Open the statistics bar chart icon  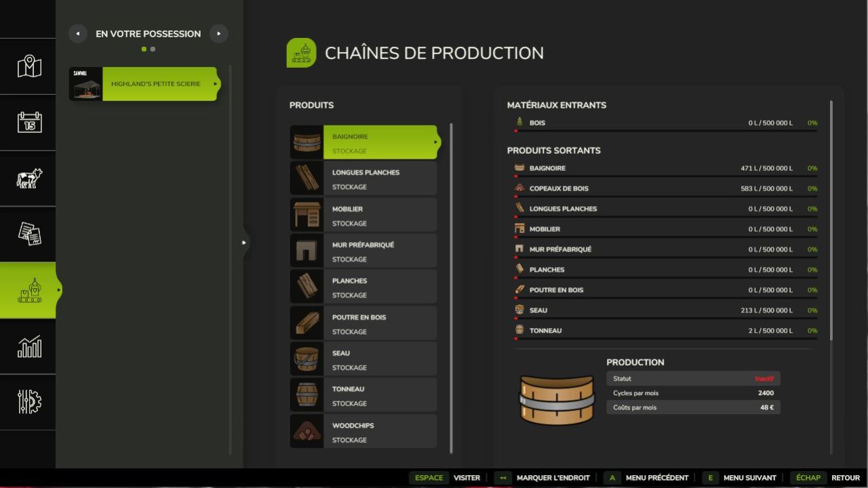29,348
